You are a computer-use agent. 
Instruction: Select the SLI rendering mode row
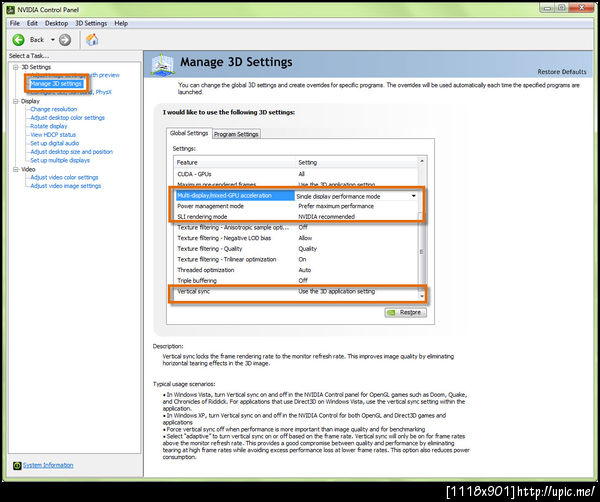point(297,217)
